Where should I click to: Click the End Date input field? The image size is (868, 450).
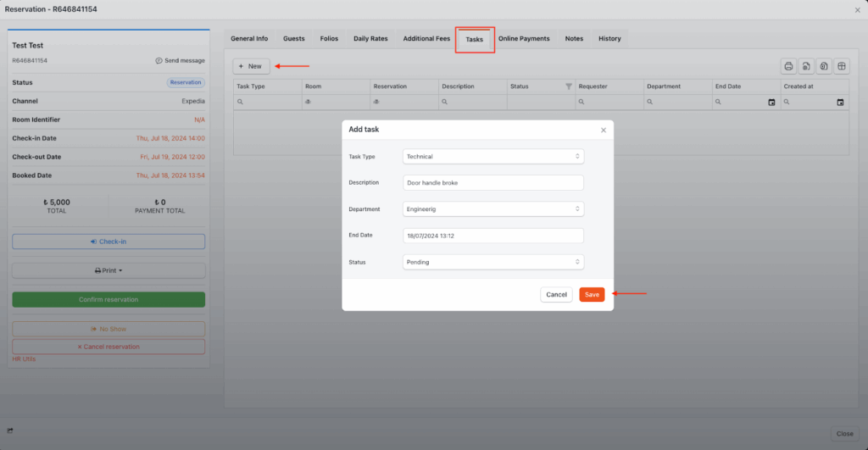(492, 236)
